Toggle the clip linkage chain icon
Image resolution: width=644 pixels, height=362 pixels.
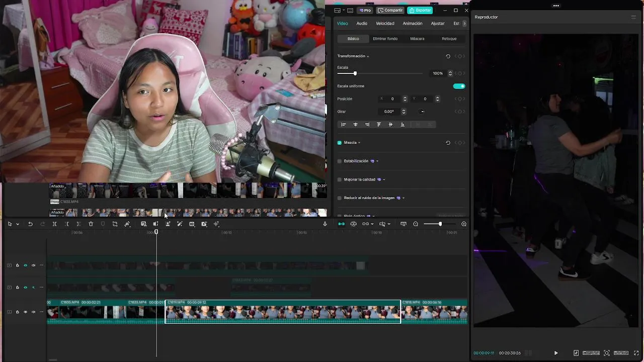pyautogui.click(x=365, y=224)
